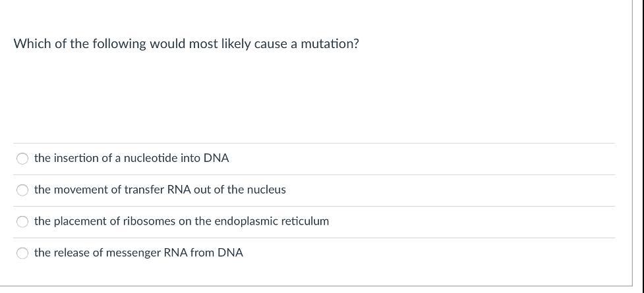Screen dimensions: 644x293
Task: Click 'release of messenger RNA' answer text
Action: [x=138, y=253]
